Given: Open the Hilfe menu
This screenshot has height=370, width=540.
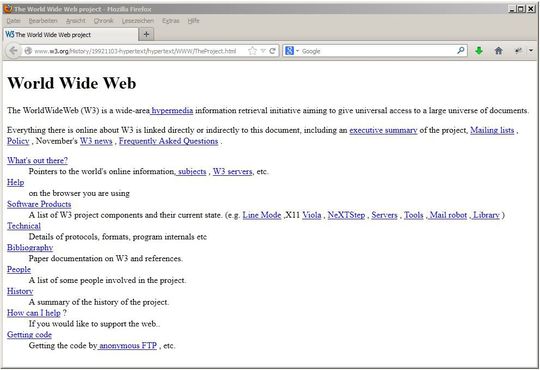Looking at the screenshot, I should click(x=194, y=21).
